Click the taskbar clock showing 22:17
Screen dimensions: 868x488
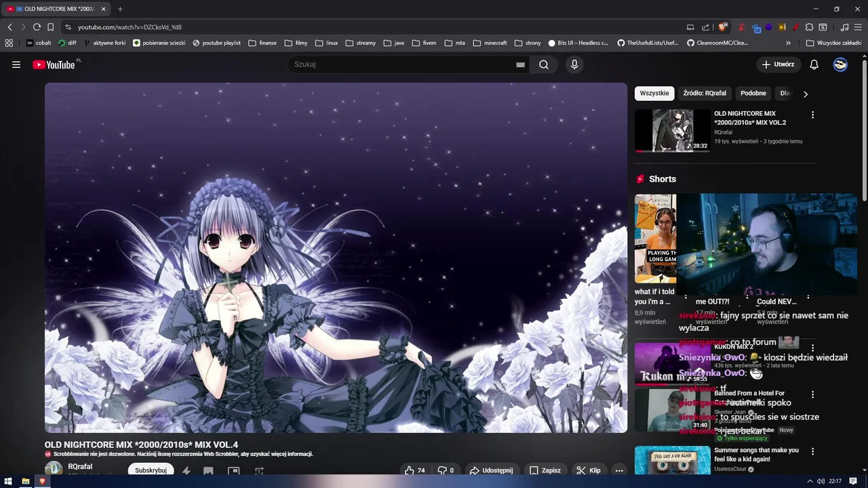pos(835,481)
